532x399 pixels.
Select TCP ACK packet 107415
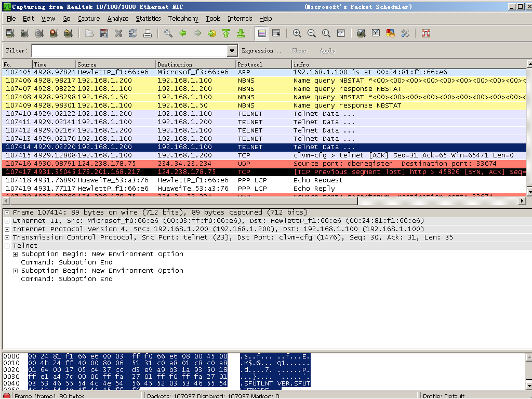(x=264, y=155)
